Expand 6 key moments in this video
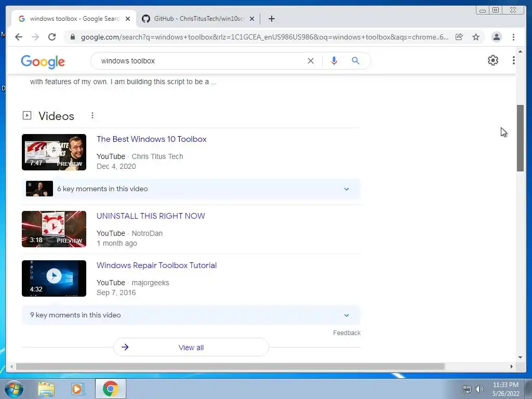Viewport: 532px width, 399px height. (x=191, y=189)
